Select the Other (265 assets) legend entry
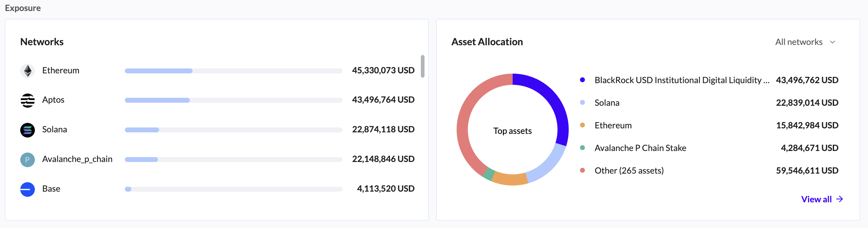The height and width of the screenshot is (228, 868). pyautogui.click(x=629, y=171)
